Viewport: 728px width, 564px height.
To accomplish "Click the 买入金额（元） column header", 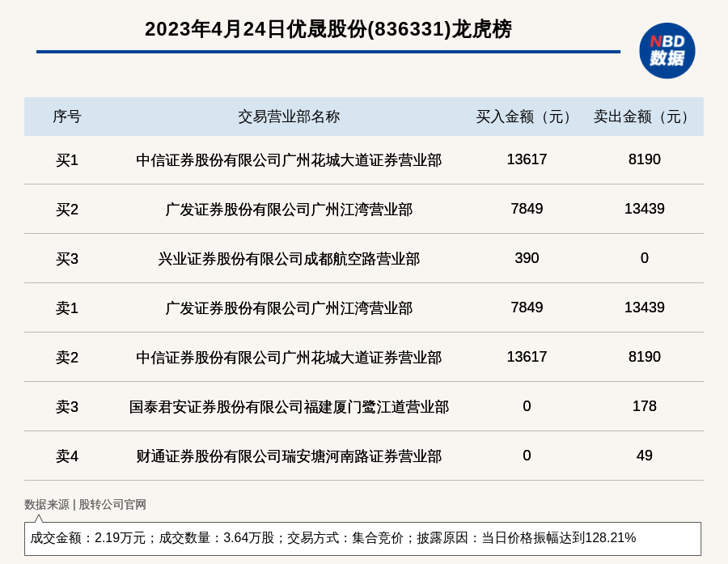I will pyautogui.click(x=527, y=117).
